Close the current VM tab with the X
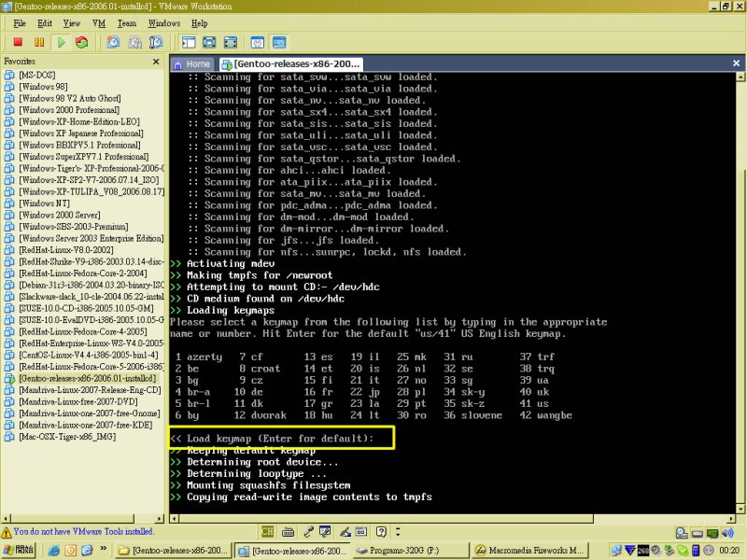This screenshot has width=747, height=560. coord(736,63)
